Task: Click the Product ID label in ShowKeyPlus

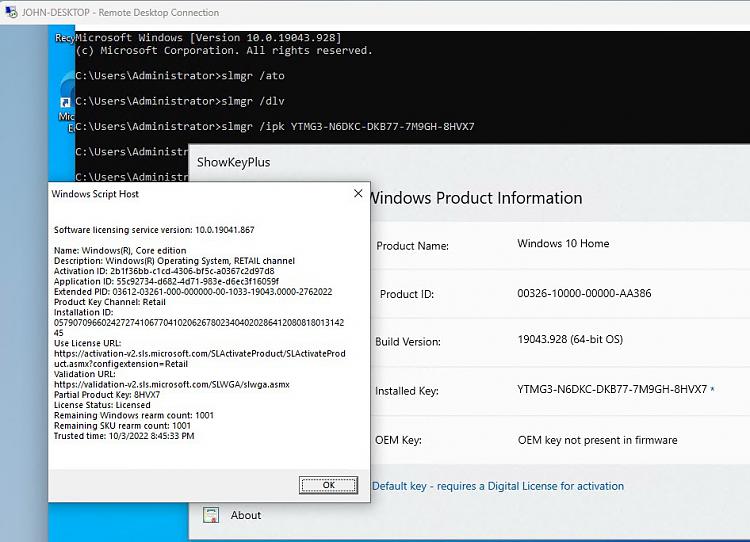Action: [x=407, y=294]
